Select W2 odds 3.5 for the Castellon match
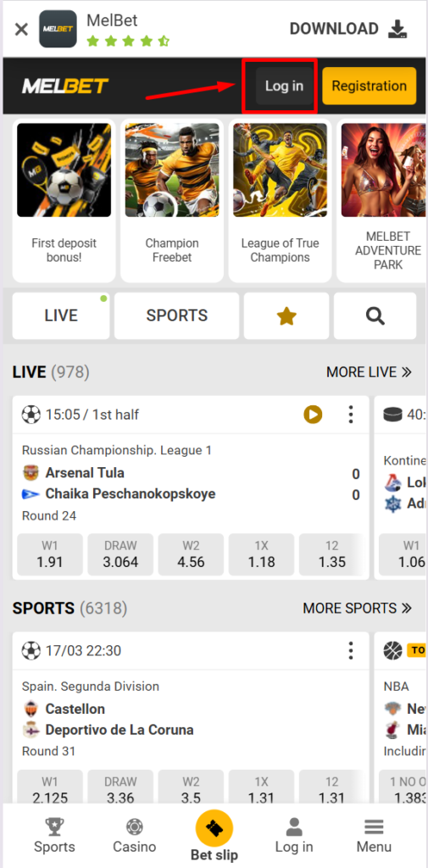The width and height of the screenshot is (428, 868). tap(191, 790)
